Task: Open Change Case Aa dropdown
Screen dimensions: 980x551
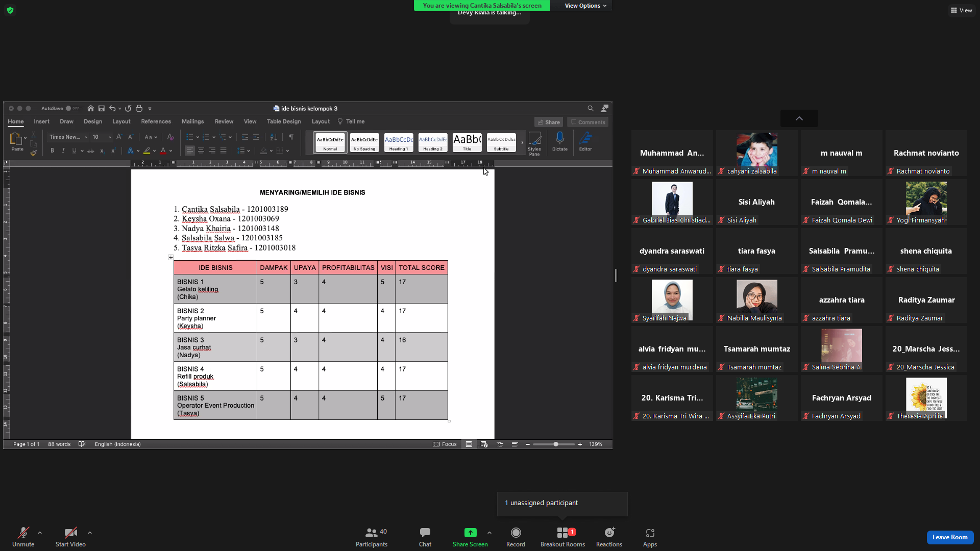Action: click(x=150, y=137)
